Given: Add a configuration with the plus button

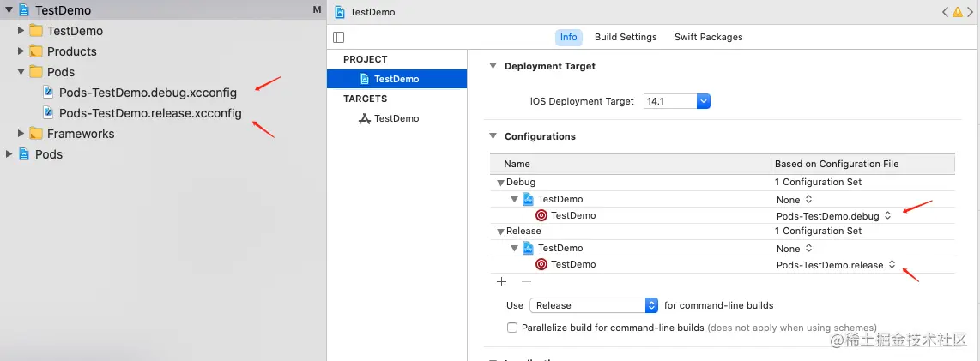Looking at the screenshot, I should (501, 281).
